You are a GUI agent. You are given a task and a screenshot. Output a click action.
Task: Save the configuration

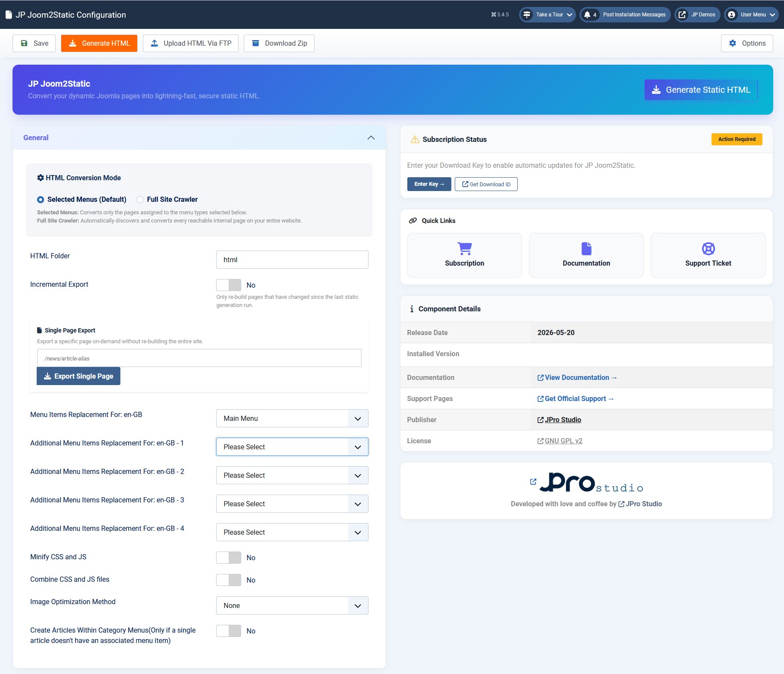pyautogui.click(x=34, y=43)
